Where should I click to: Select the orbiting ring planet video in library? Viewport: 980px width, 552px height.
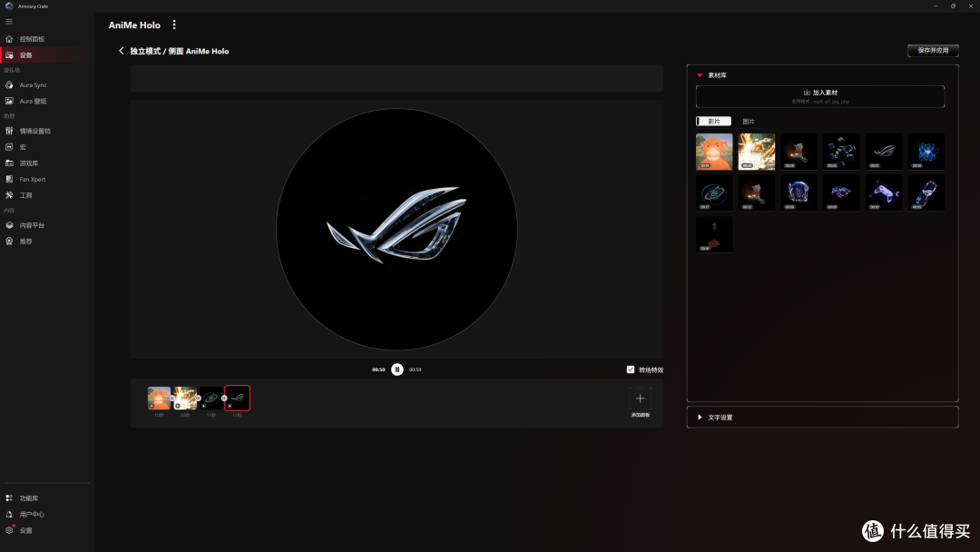[714, 192]
